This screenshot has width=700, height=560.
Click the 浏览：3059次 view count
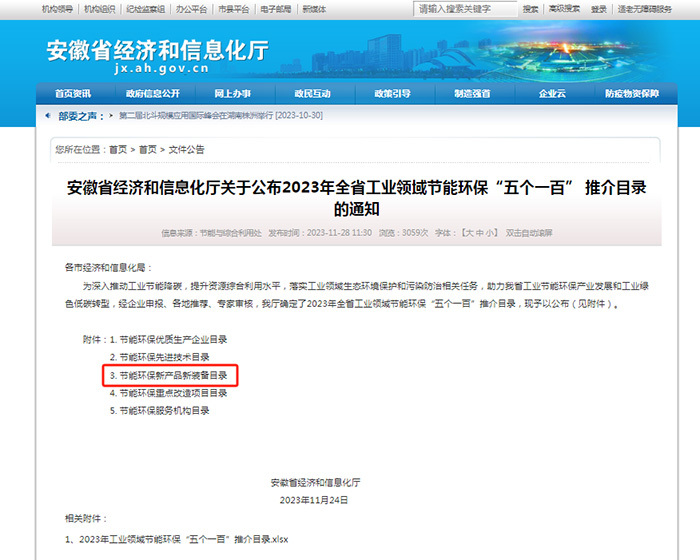[x=404, y=233]
